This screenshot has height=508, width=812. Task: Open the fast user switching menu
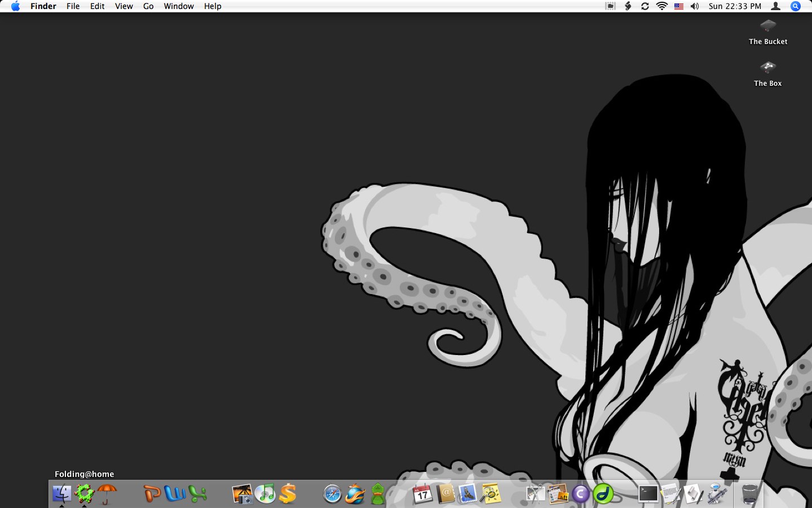click(776, 6)
